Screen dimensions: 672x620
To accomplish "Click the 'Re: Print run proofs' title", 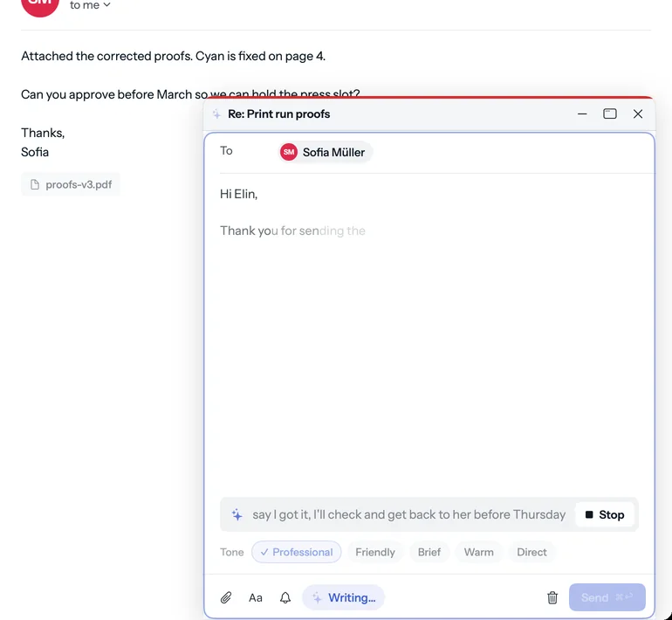I will coord(279,114).
